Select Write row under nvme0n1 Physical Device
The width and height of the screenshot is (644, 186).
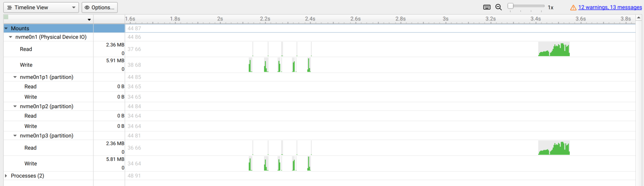[x=26, y=65]
